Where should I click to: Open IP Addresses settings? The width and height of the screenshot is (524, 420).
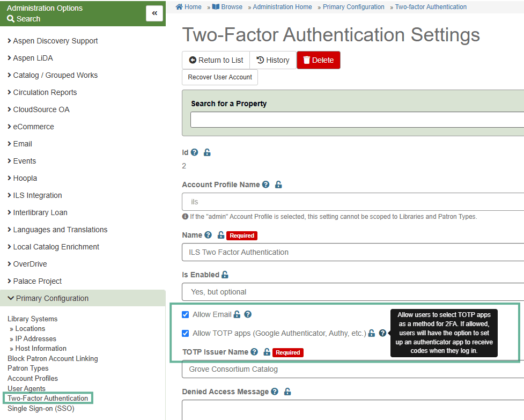pos(36,338)
